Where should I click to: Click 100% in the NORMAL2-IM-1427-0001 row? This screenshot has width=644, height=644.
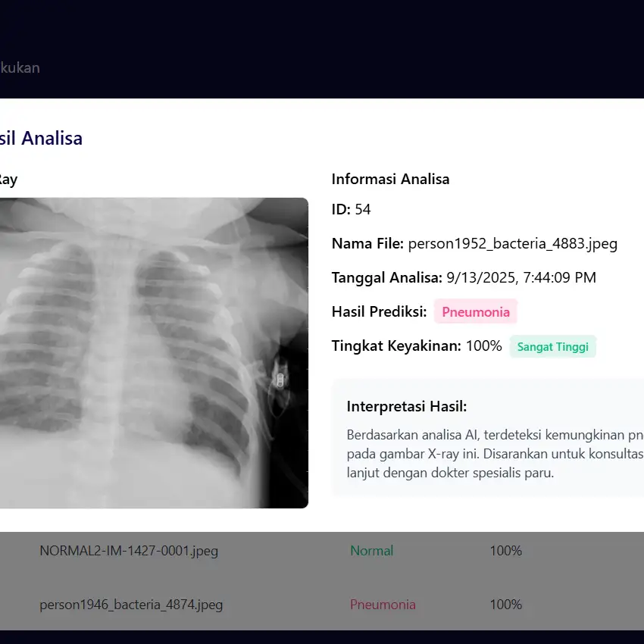tap(506, 551)
